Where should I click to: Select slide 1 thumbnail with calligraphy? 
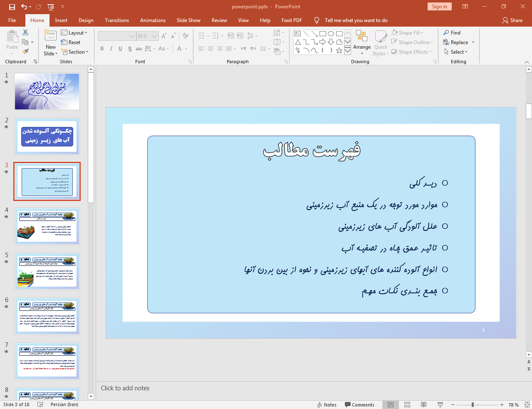tap(47, 92)
